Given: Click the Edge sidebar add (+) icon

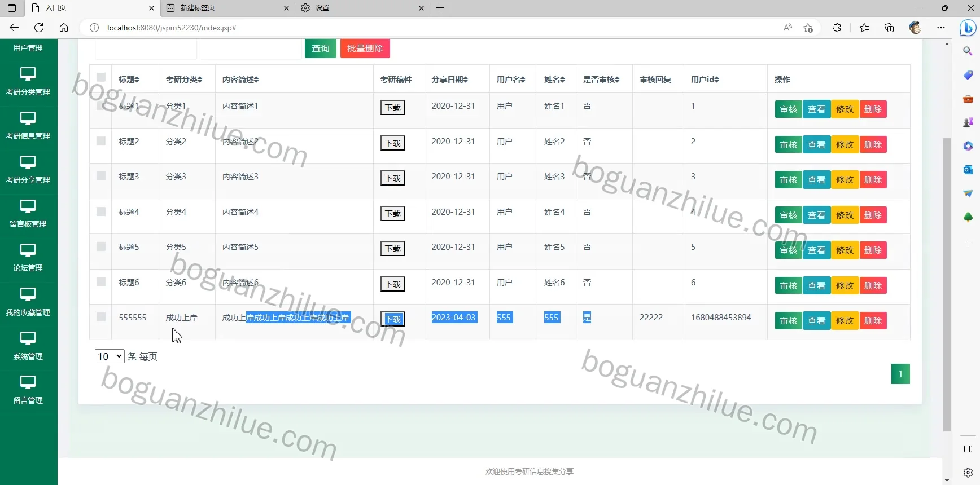Looking at the screenshot, I should pyautogui.click(x=968, y=243).
